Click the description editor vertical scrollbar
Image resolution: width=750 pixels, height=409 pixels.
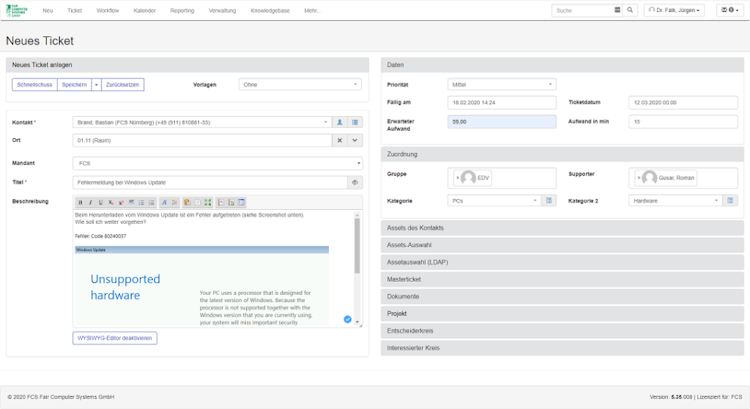click(x=357, y=246)
